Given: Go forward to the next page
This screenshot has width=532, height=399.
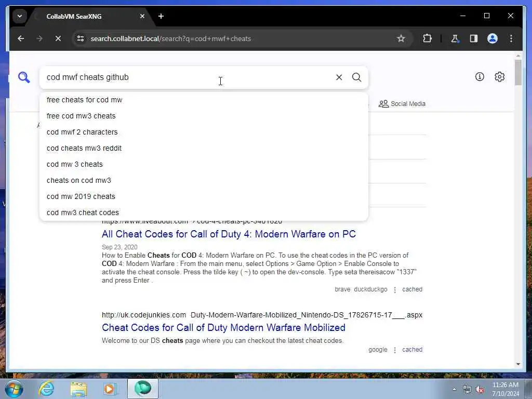Looking at the screenshot, I should 39,38.
